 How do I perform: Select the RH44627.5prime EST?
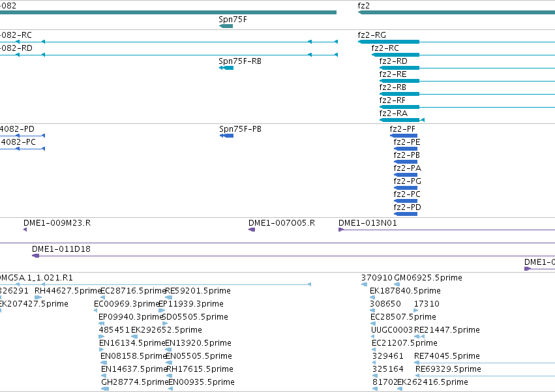[38, 297]
